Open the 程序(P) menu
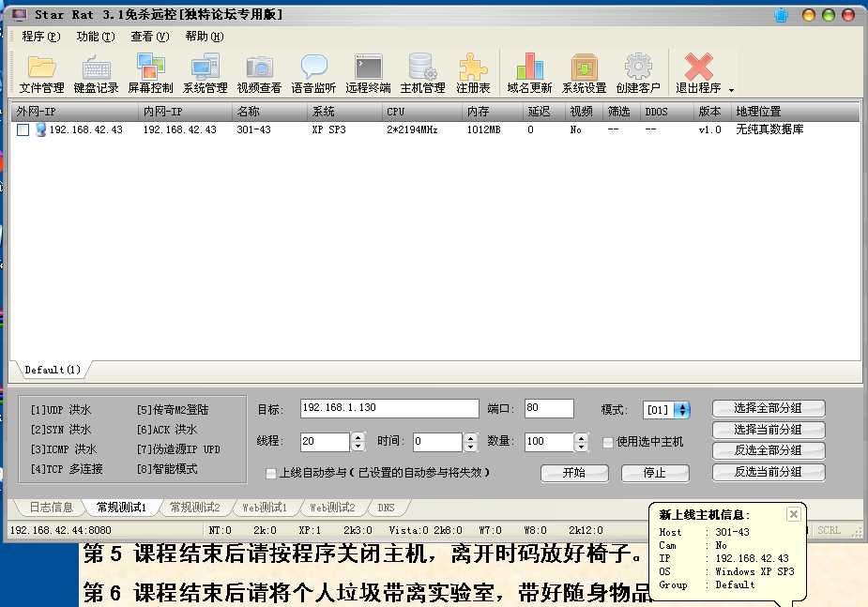868x607 pixels. (x=41, y=37)
